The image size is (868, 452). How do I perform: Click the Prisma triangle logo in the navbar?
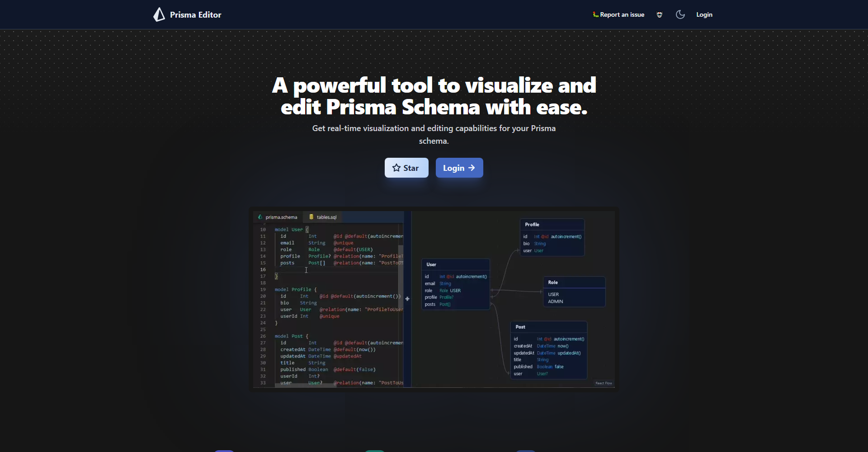159,14
